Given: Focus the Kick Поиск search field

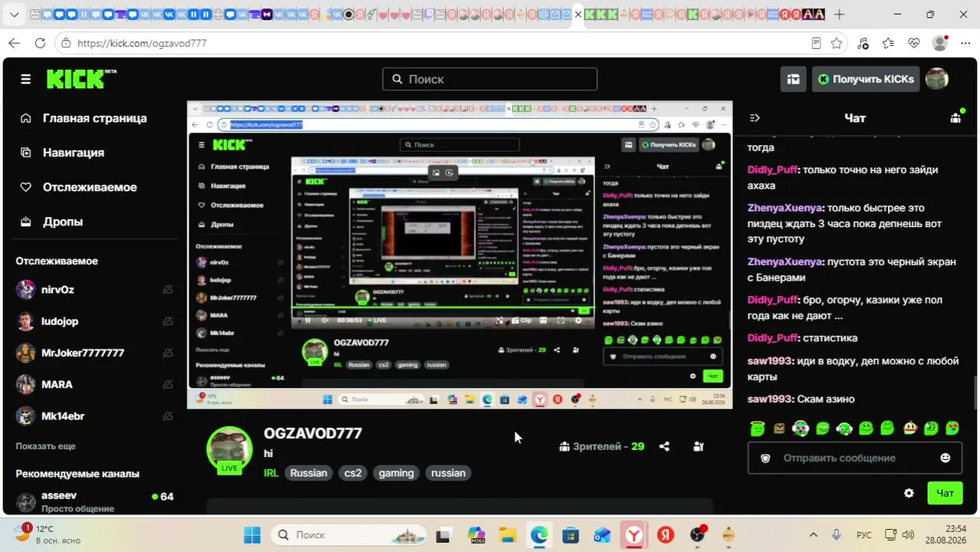Looking at the screenshot, I should tap(489, 79).
